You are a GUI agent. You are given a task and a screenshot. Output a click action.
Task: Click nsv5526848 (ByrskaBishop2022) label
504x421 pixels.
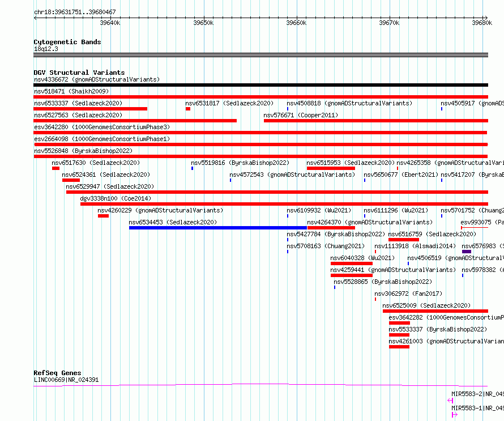click(x=83, y=151)
